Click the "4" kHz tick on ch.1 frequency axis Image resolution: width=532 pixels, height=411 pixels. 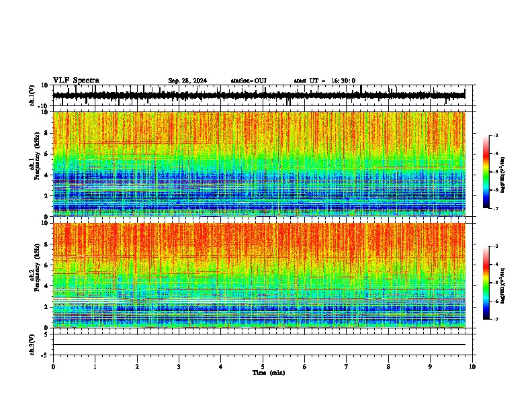pyautogui.click(x=46, y=175)
